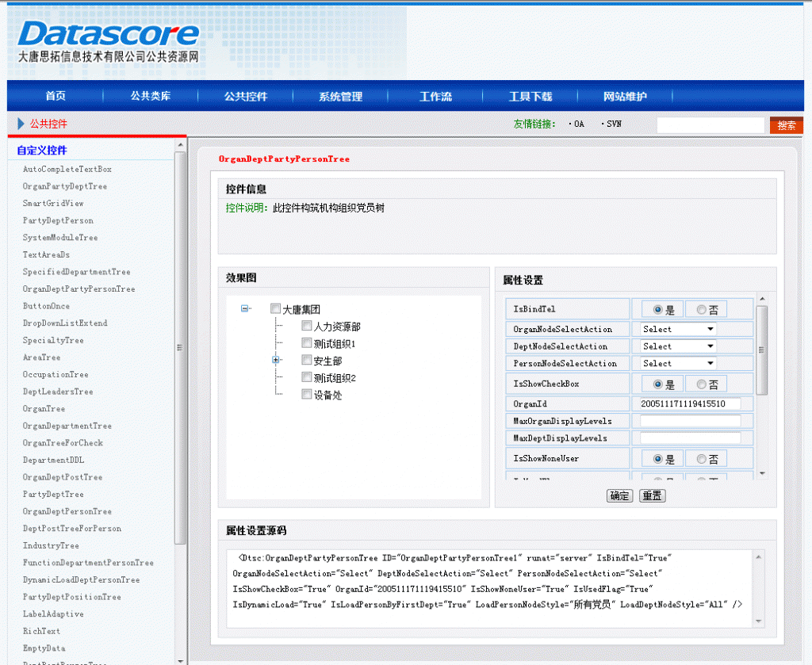Check the 人力资源部 checkbox

[307, 326]
